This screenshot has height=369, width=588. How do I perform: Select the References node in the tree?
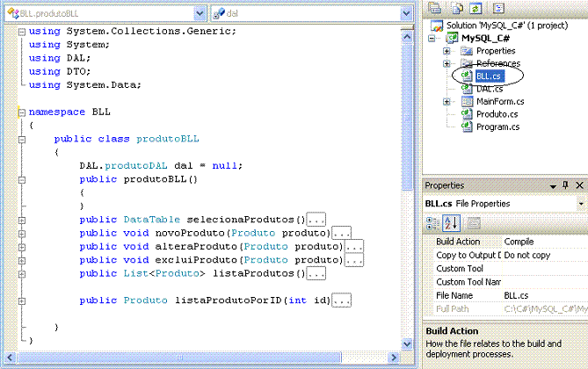pyautogui.click(x=498, y=63)
